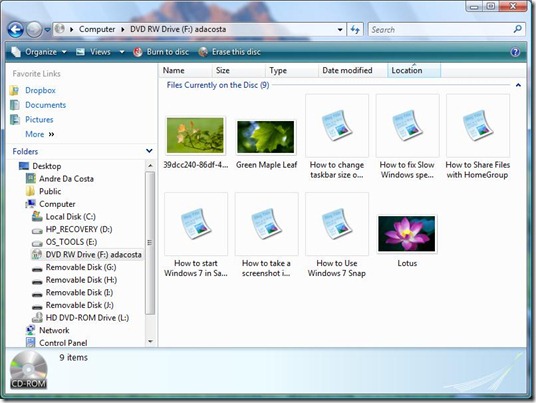Sort by the Size column header
Viewport: 536px width, 403px height.
pyautogui.click(x=239, y=70)
